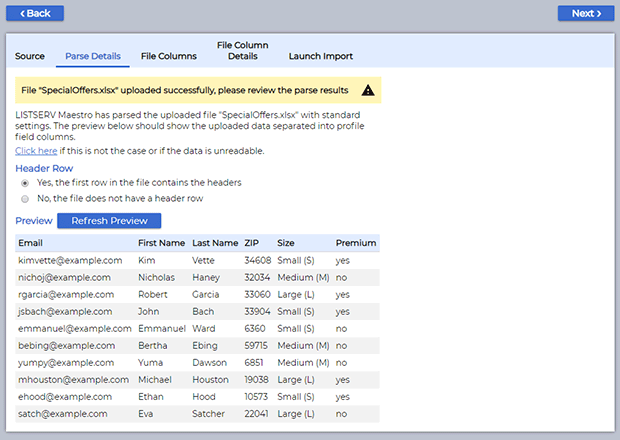Select the kimvette@example.com cell

coord(70,261)
